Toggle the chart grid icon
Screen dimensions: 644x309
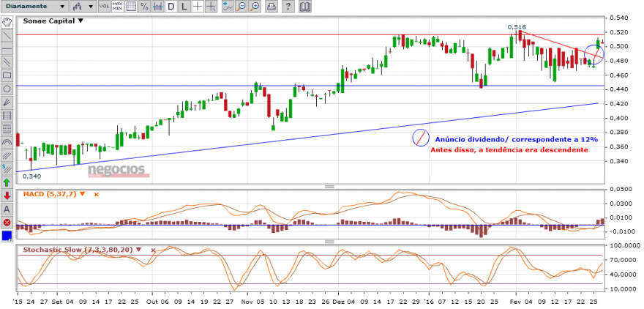[131, 6]
